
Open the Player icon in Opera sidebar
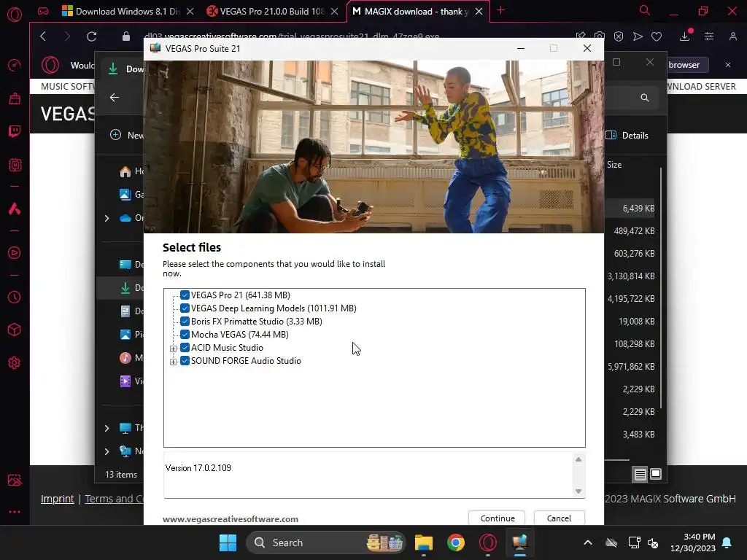coord(15,252)
